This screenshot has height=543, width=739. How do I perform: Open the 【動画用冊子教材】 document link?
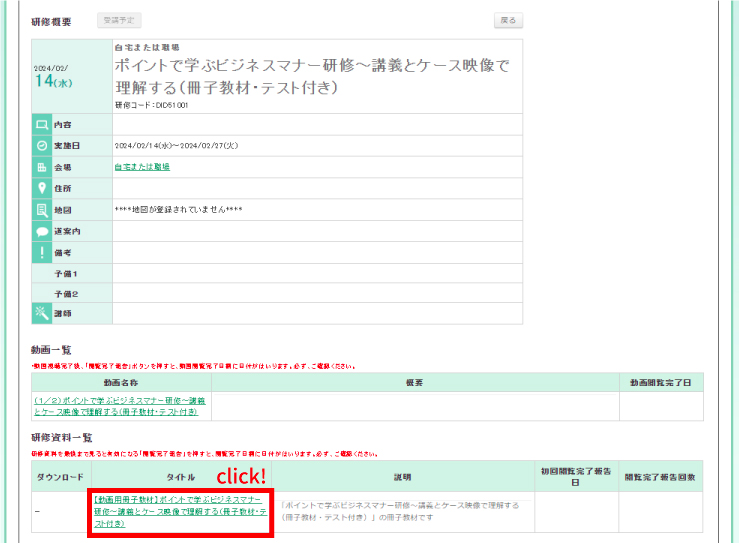point(180,510)
